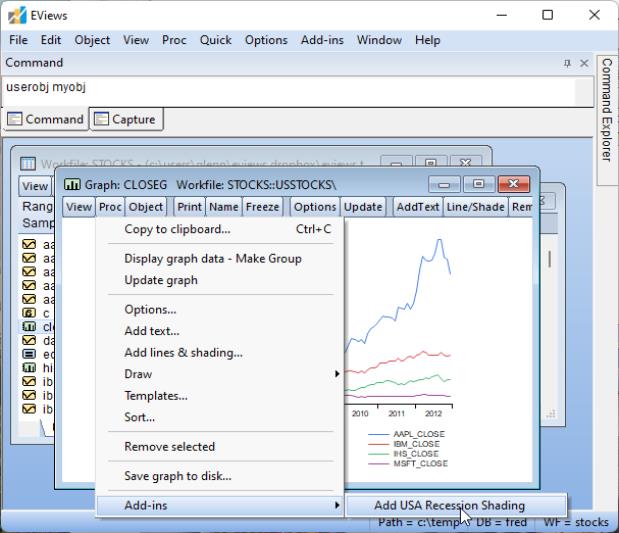Click the Graph CLOSEG window icon
This screenshot has height=533, width=619.
click(x=72, y=185)
